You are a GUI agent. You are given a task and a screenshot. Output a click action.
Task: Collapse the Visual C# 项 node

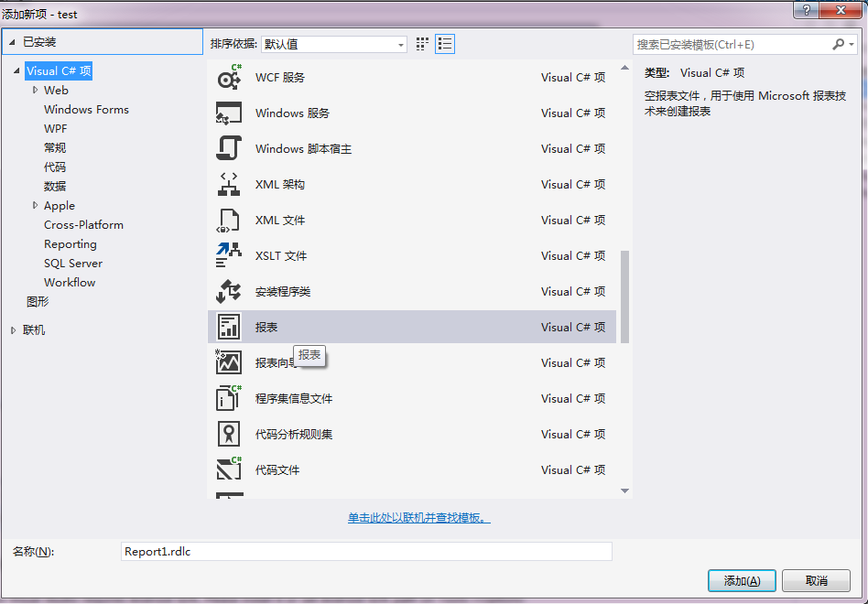16,70
